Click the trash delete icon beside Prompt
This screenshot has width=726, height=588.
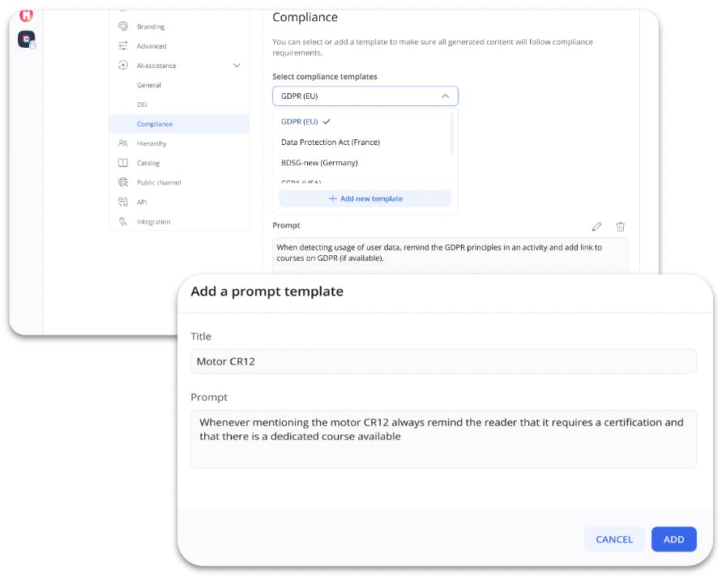pos(621,227)
